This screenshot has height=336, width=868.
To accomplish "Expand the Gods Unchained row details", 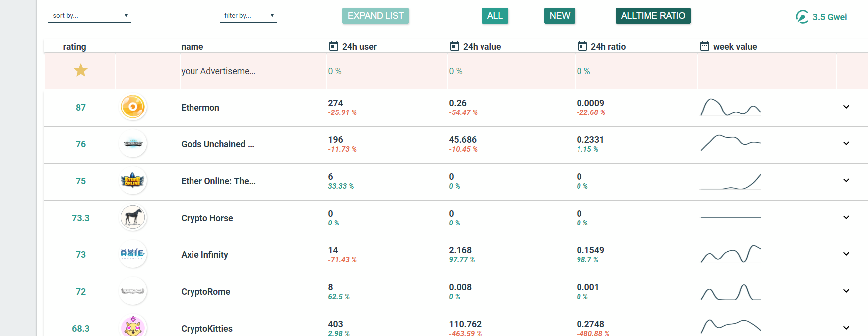I will (846, 143).
